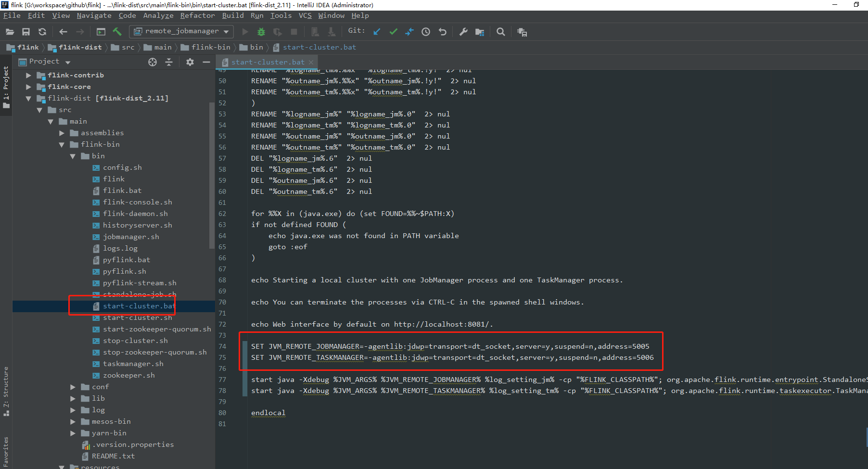Image resolution: width=868 pixels, height=469 pixels.
Task: Start the Debug session with the bug icon
Action: click(261, 31)
